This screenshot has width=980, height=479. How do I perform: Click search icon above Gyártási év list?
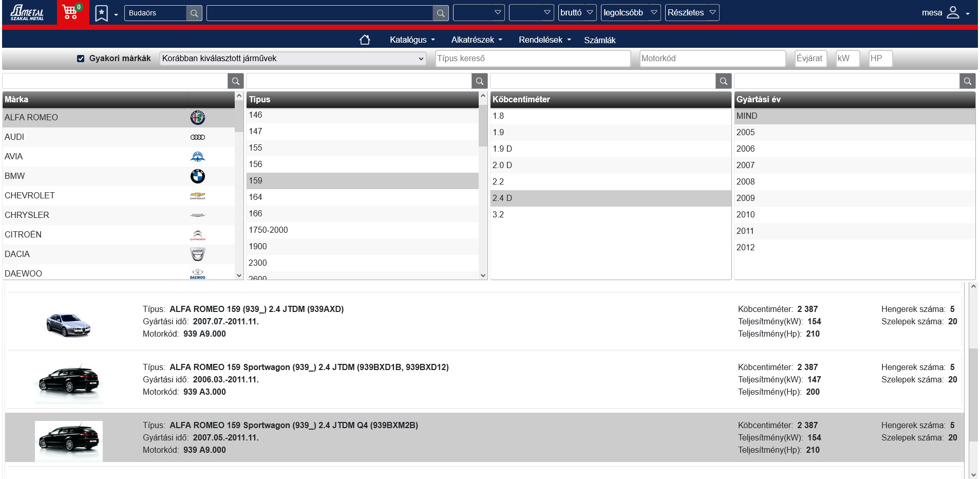point(967,81)
